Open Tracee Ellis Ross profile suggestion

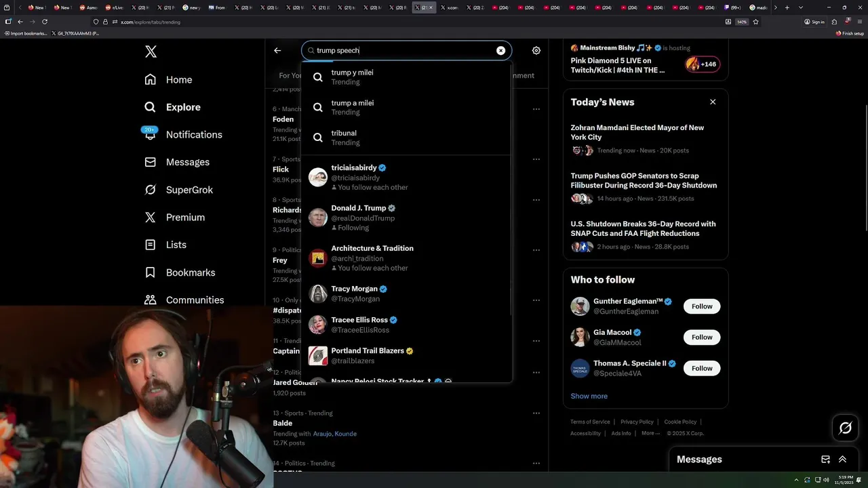pyautogui.click(x=407, y=325)
